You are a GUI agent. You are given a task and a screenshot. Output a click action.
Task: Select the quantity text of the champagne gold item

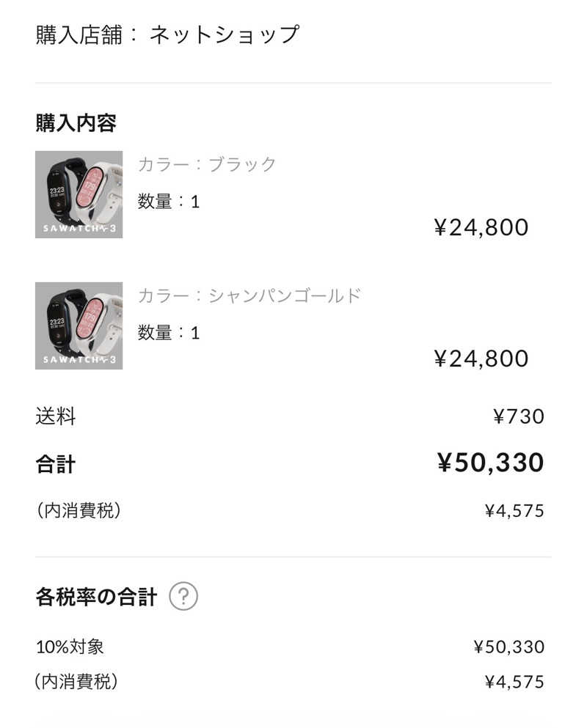click(x=169, y=333)
